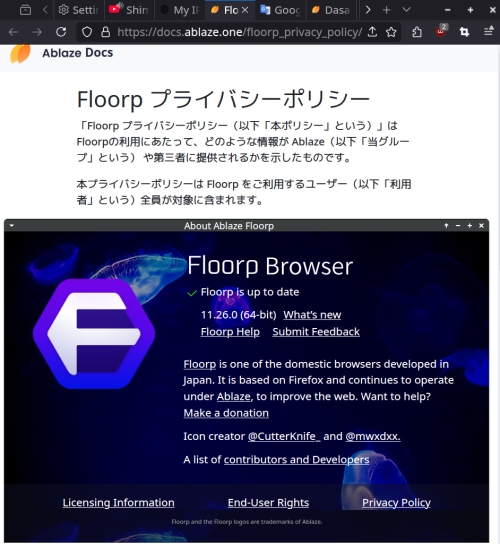
Task: View site security lock info
Action: point(105,32)
